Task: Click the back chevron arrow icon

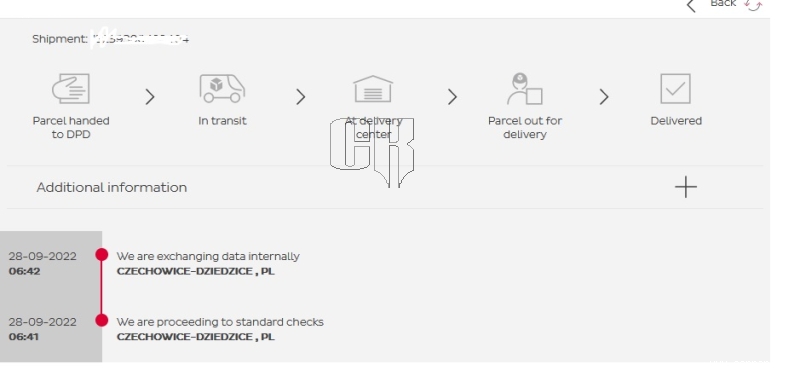Action: [691, 6]
